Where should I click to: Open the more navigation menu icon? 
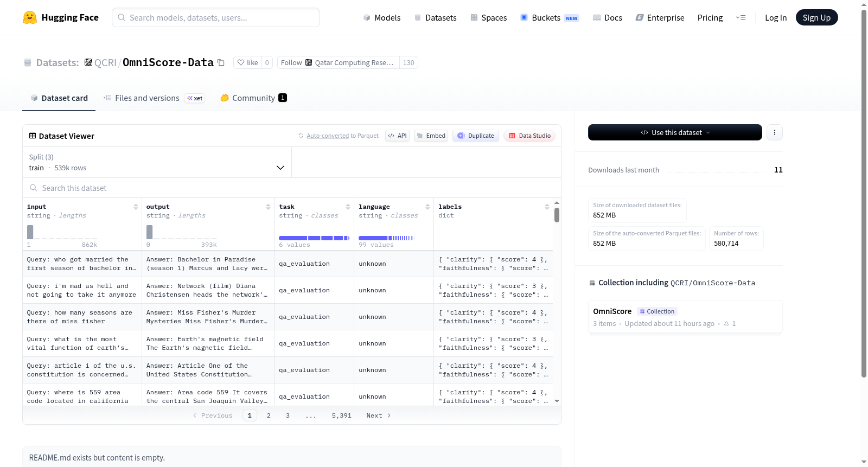point(741,17)
